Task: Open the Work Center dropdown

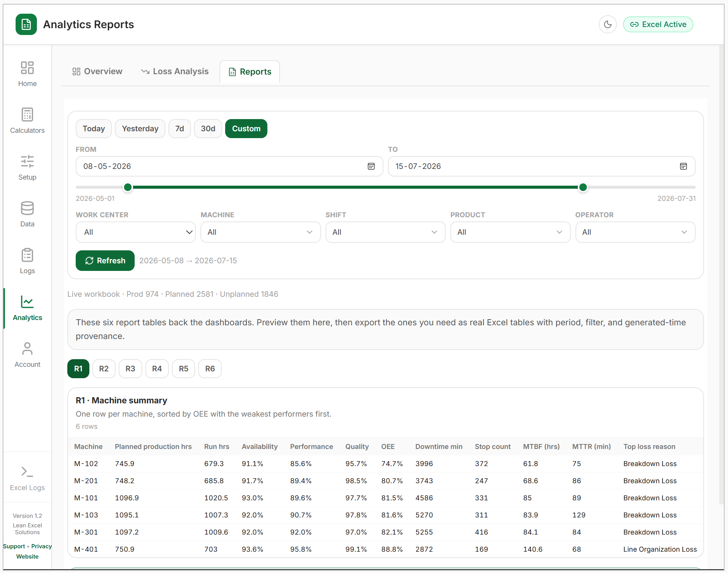Action: click(x=136, y=232)
